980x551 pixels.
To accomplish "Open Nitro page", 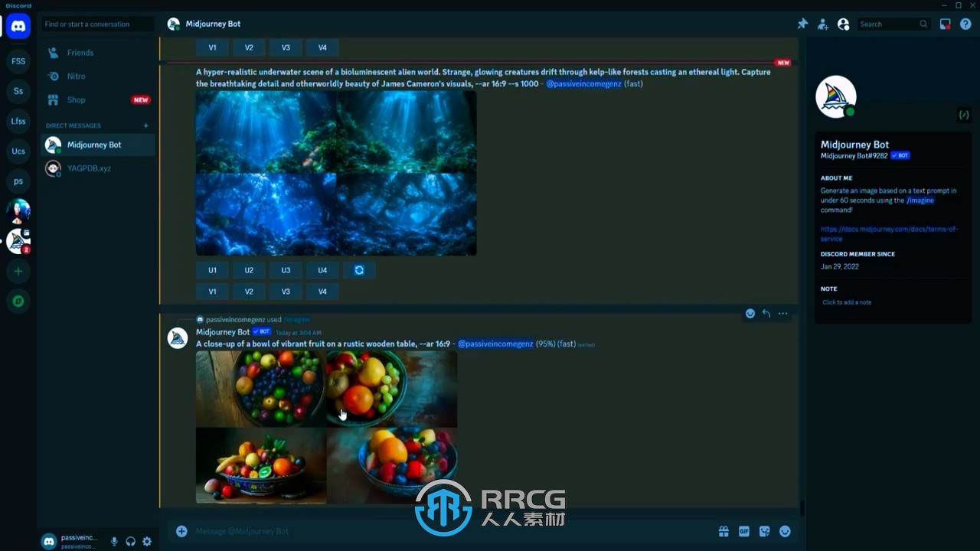I will click(x=98, y=77).
